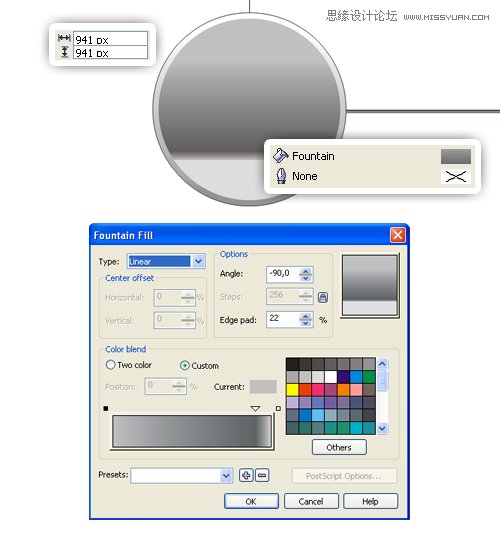Image resolution: width=500 pixels, height=541 pixels.
Task: Open Help for Fountain Fill
Action: coord(370,501)
